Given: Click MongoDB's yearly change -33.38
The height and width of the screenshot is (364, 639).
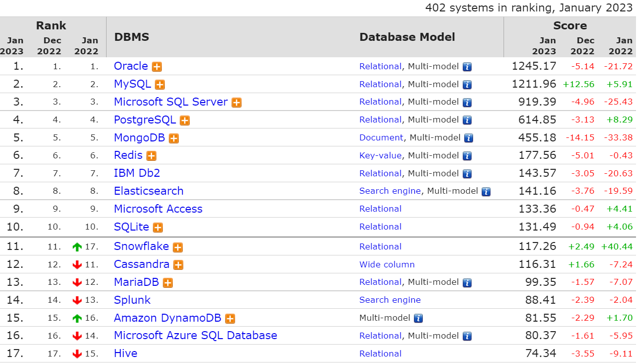Looking at the screenshot, I should tap(618, 138).
